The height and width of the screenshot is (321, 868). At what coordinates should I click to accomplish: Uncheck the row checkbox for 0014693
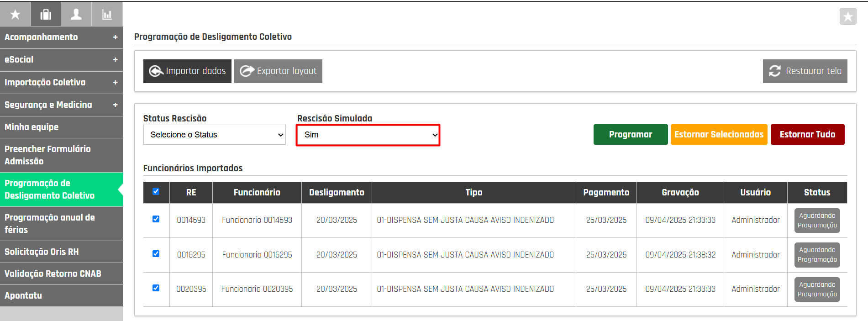[156, 219]
